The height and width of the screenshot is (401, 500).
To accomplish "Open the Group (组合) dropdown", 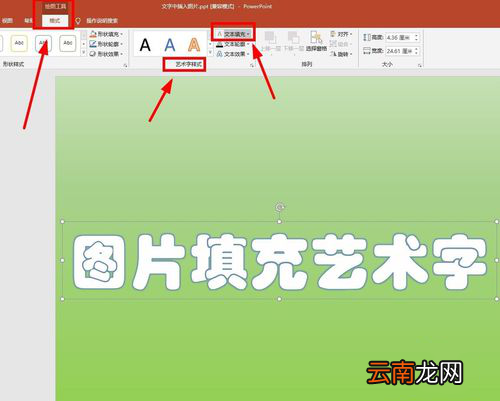I will [341, 44].
